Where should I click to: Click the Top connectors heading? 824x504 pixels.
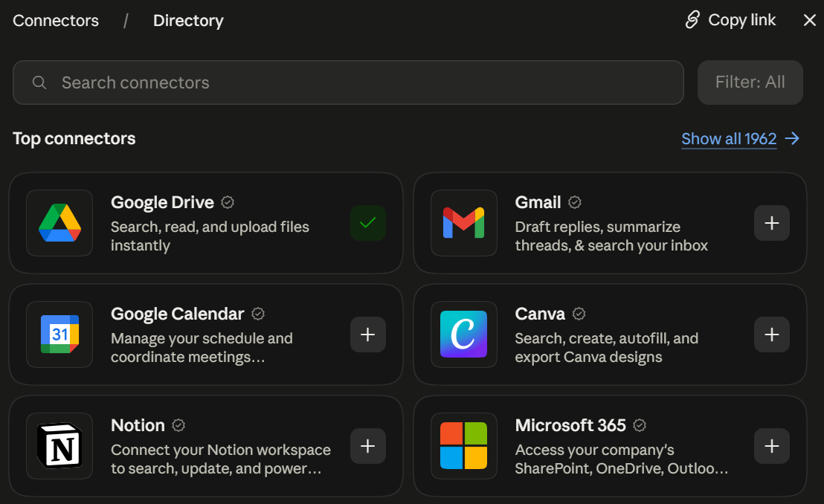tap(74, 139)
